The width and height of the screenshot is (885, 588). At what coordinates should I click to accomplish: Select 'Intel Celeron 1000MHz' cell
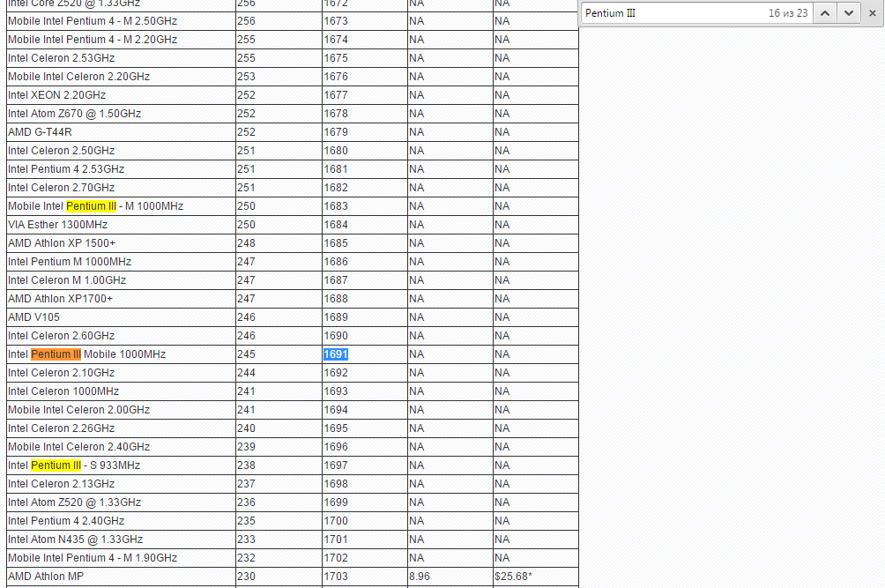coord(121,391)
